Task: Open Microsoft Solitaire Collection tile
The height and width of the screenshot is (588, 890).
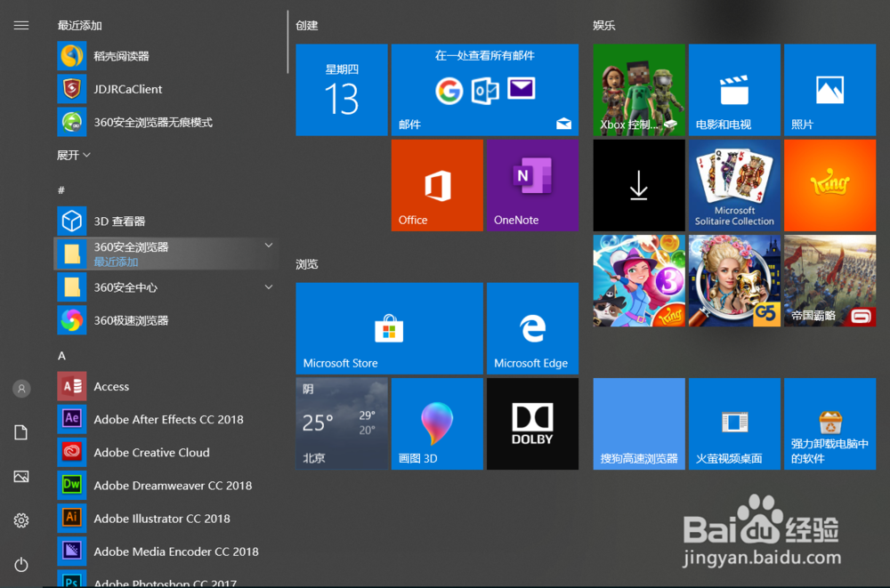Action: tap(734, 185)
